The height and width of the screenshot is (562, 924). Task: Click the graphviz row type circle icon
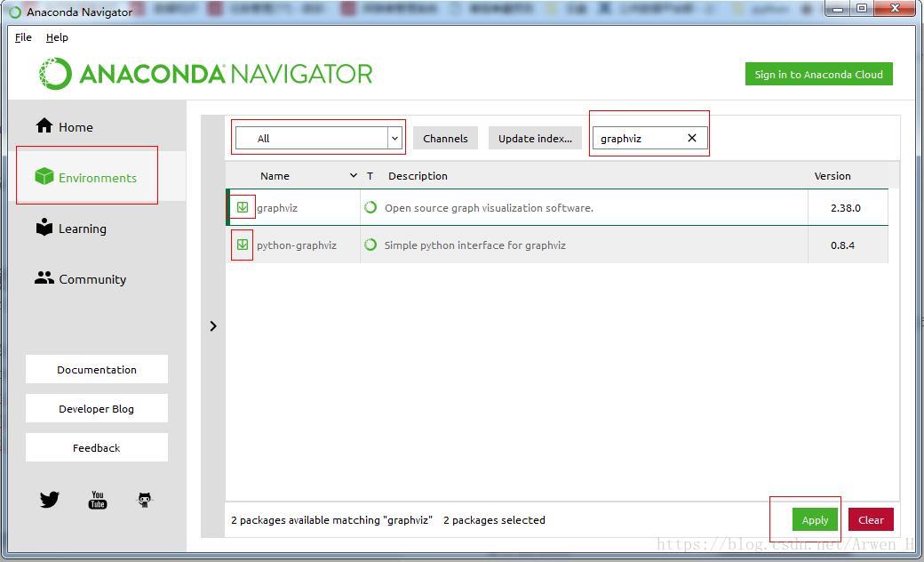[370, 207]
